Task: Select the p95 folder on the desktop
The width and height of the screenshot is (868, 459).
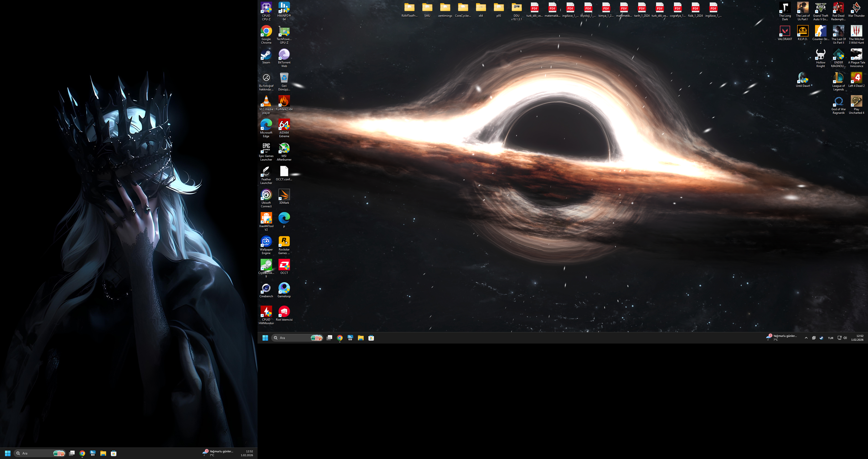Action: pyautogui.click(x=499, y=10)
